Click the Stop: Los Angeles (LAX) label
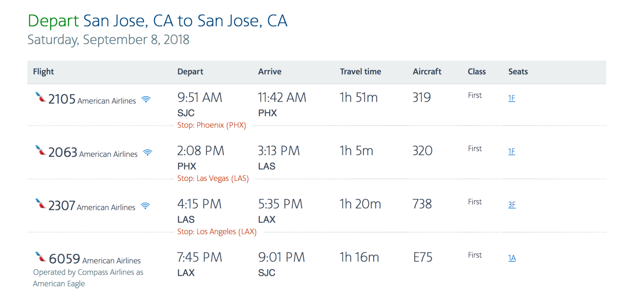The image size is (644, 308). point(217,232)
